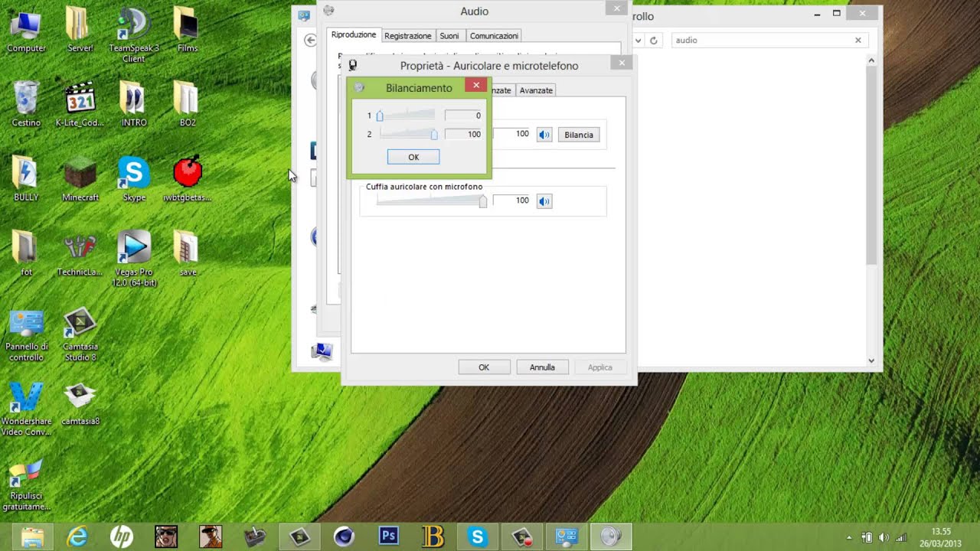Click Cuffia auricolare level value field
Screen dimensions: 980x551
(511, 201)
